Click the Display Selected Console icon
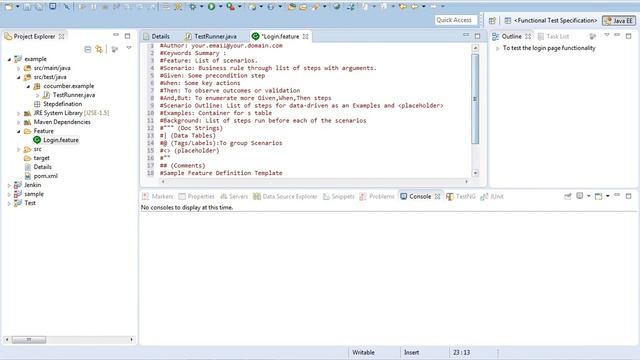The width and height of the screenshot is (640, 360). point(580,196)
